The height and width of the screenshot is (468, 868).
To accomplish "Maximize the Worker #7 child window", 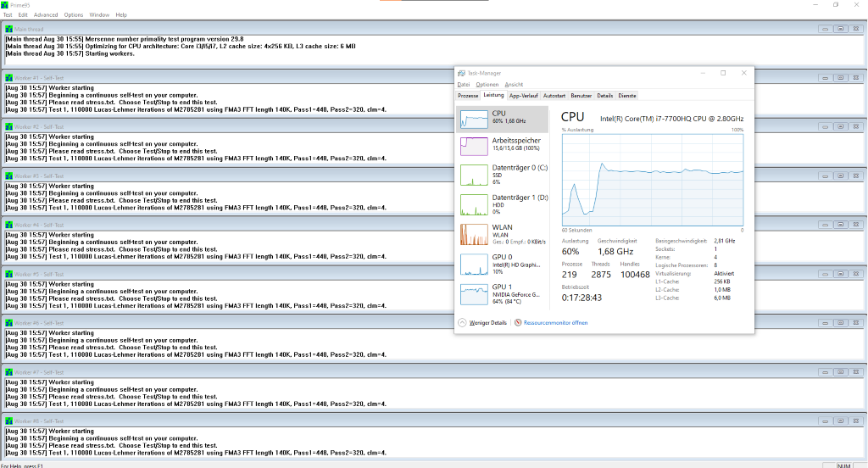I will pos(840,372).
